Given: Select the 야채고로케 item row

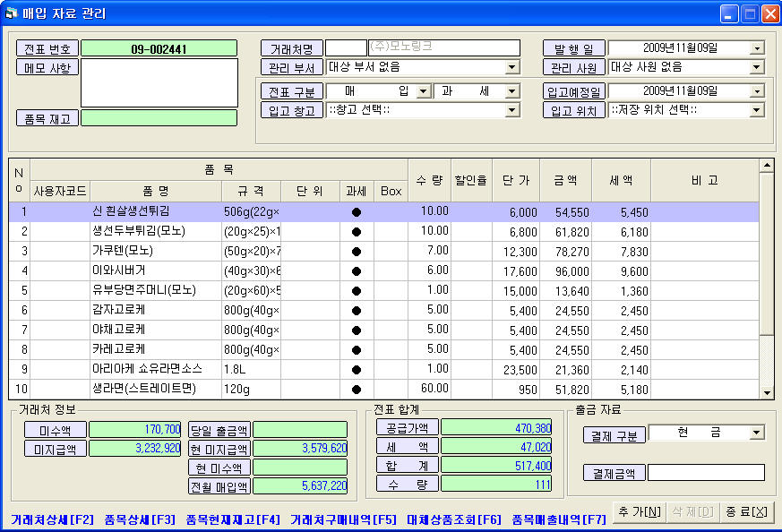Looking at the screenshot, I should click(x=383, y=330).
